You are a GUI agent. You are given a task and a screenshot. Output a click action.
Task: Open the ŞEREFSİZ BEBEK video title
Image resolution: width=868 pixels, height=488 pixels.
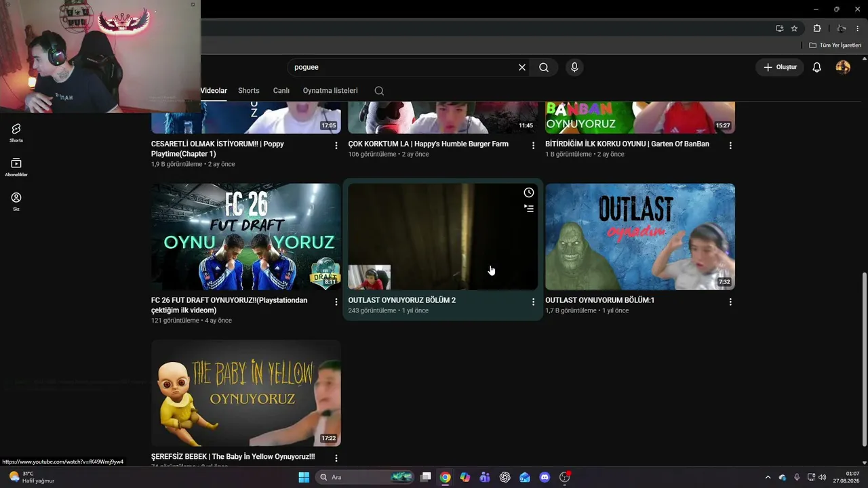click(x=233, y=457)
